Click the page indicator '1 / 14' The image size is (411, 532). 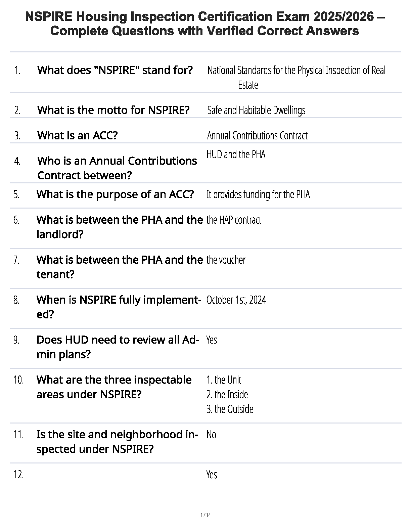click(x=205, y=515)
